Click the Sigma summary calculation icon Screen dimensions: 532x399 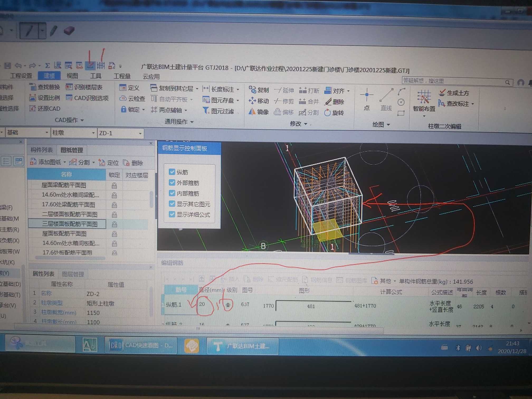pos(47,65)
